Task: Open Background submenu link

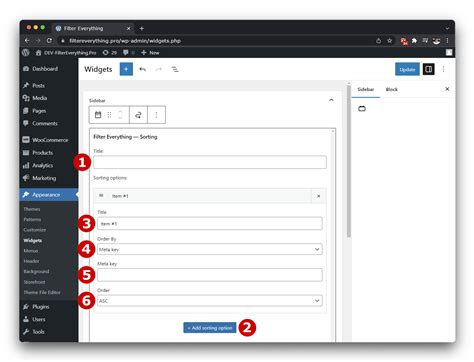Action: point(36,271)
